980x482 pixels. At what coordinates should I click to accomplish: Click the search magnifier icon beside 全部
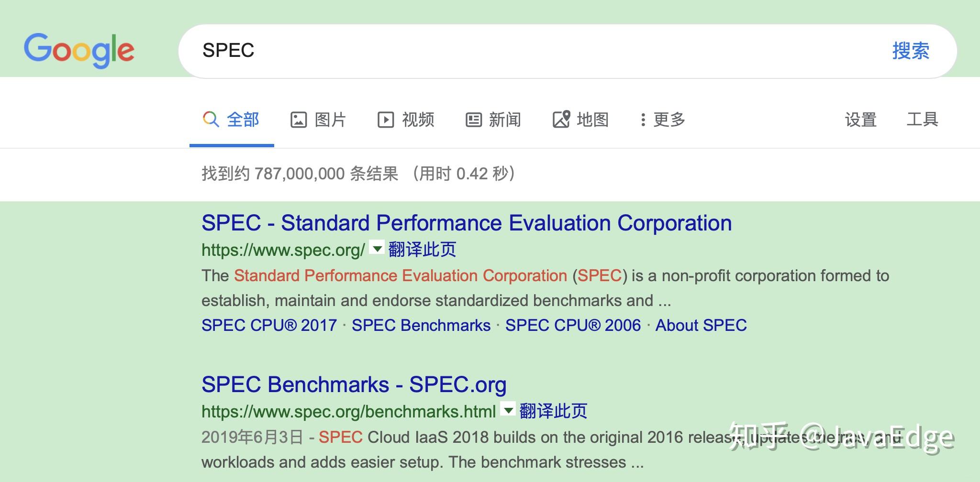211,119
